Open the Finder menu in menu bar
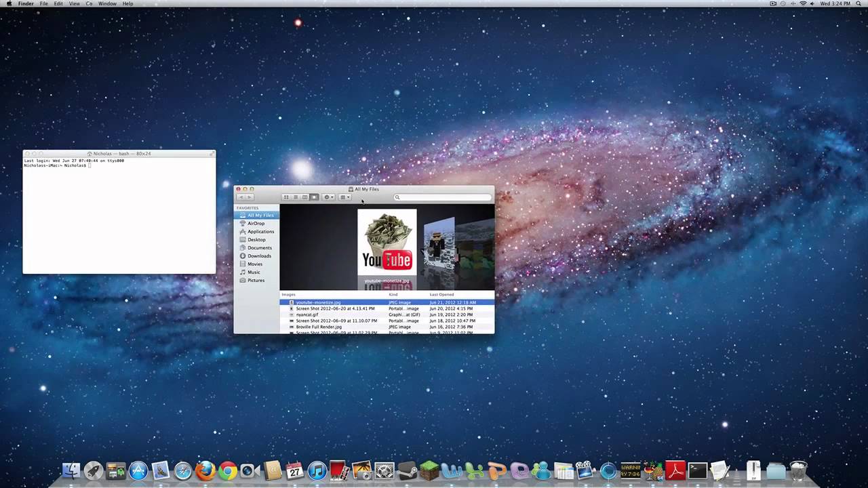The width and height of the screenshot is (868, 488). click(26, 3)
